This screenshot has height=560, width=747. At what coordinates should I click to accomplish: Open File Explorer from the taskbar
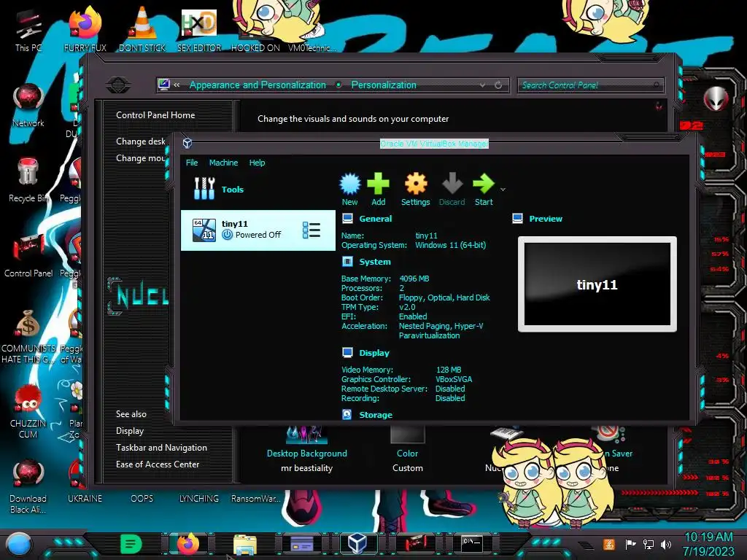pyautogui.click(x=245, y=544)
